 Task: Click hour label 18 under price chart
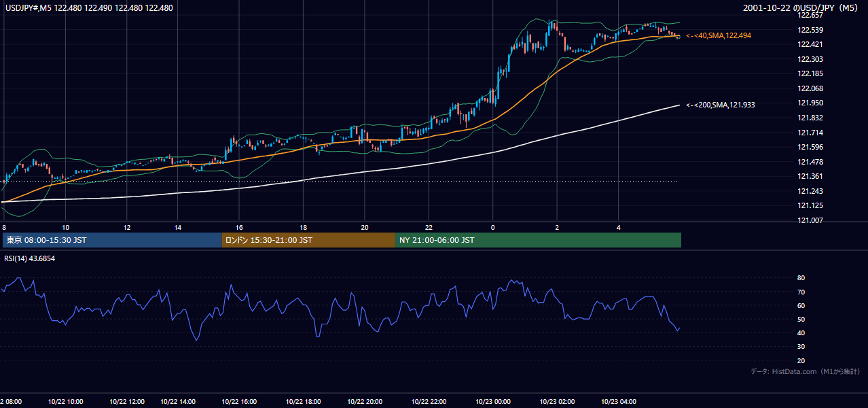point(304,227)
